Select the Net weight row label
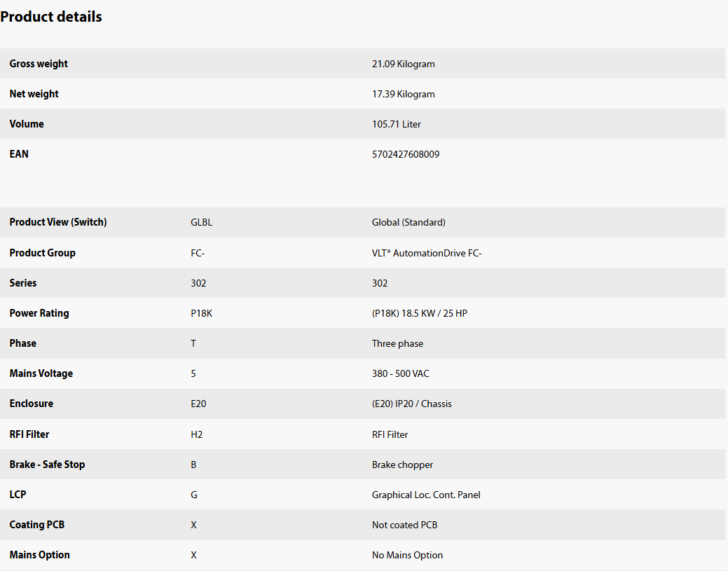Image resolution: width=728 pixels, height=571 pixels. (34, 94)
